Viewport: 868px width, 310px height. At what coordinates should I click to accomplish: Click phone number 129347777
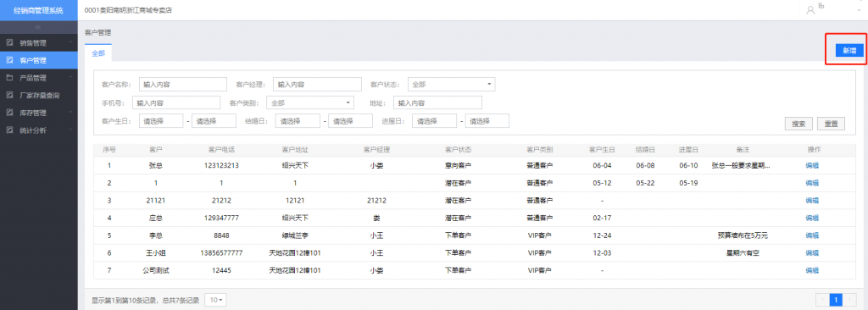point(221,219)
